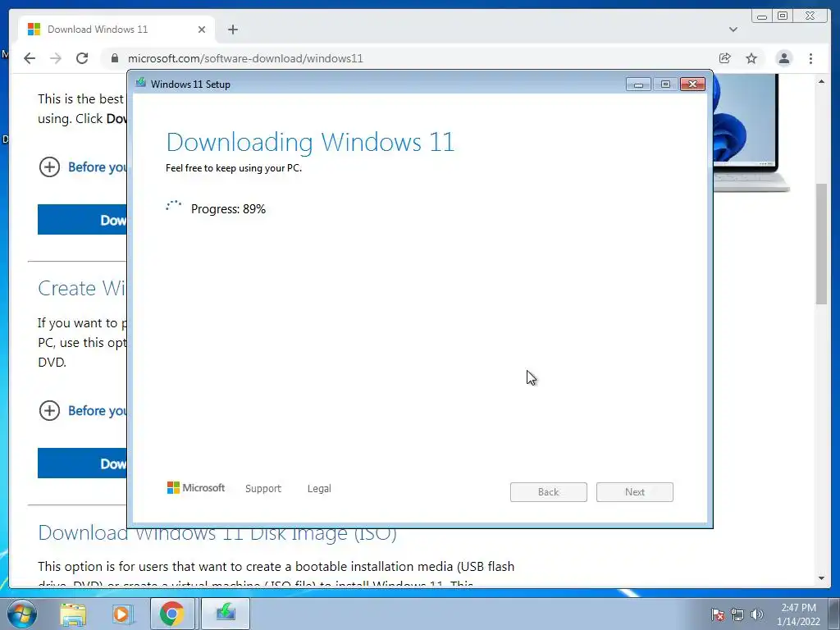Open the Legal link in Setup

point(319,489)
